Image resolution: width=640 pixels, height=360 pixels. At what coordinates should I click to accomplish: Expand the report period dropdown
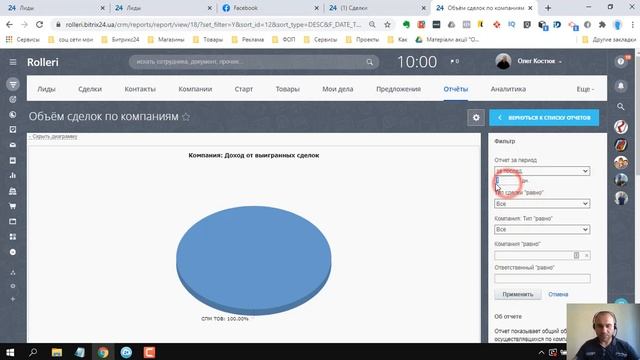[542, 171]
